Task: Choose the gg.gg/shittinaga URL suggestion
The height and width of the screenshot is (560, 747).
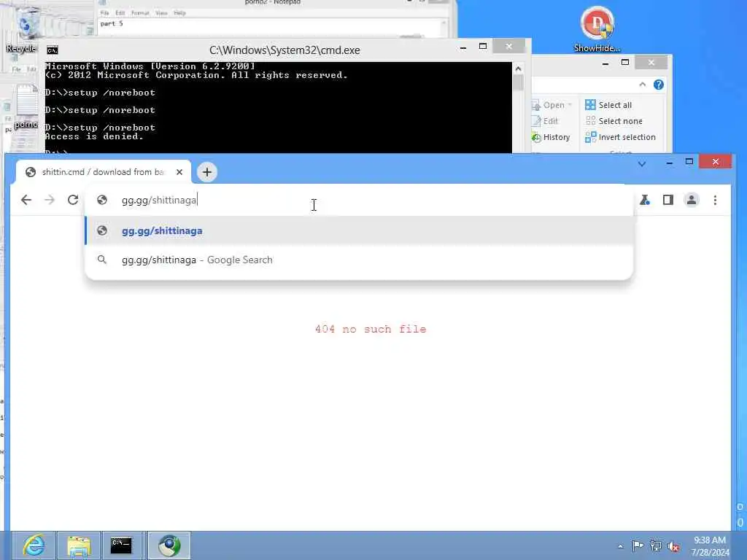Action: pyautogui.click(x=359, y=230)
